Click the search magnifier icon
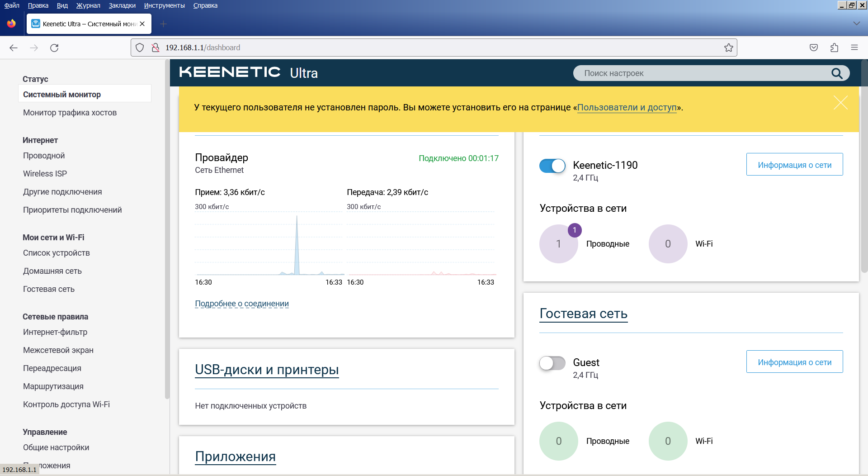The image size is (868, 476). coord(837,73)
